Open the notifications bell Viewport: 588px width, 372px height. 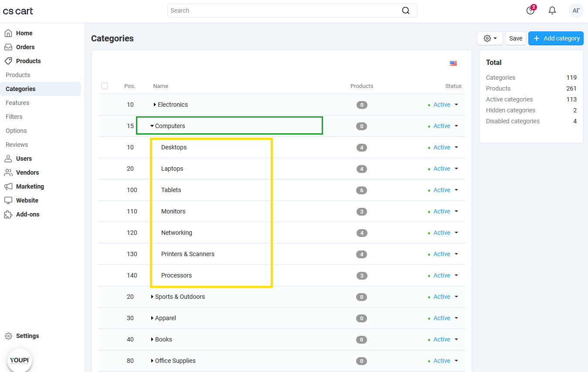tap(552, 10)
